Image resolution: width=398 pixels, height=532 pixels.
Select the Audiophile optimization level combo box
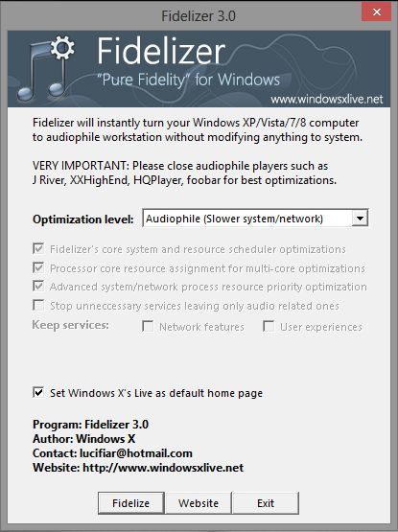tap(255, 219)
